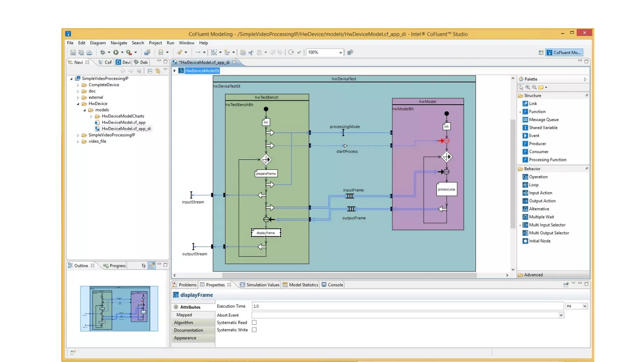This screenshot has height=362, width=644.
Task: Open the Progress tab
Action: point(114,266)
